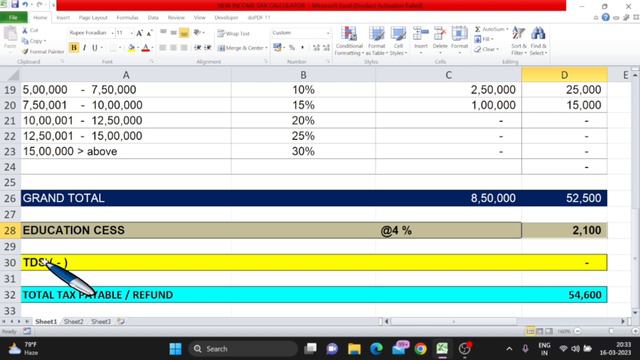Viewport: 640px width, 360px height.
Task: Apply percent style to cell
Action: (x=292, y=48)
